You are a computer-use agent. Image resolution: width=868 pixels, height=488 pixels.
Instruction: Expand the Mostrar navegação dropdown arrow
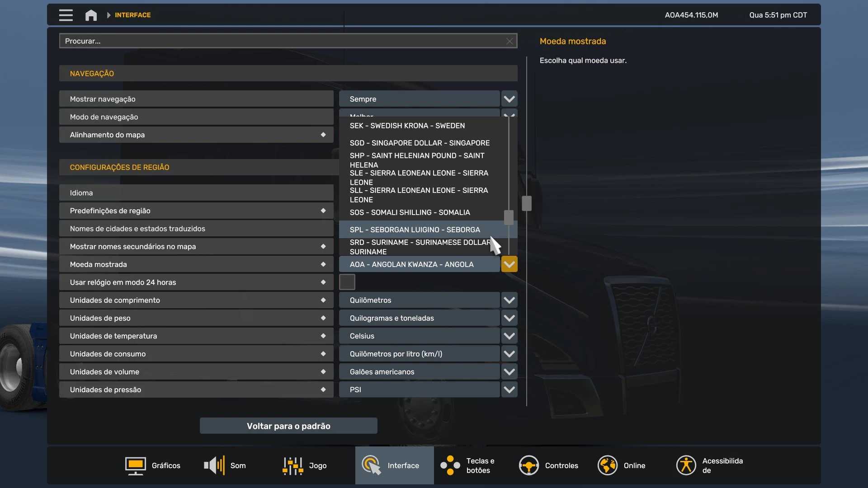pyautogui.click(x=509, y=99)
